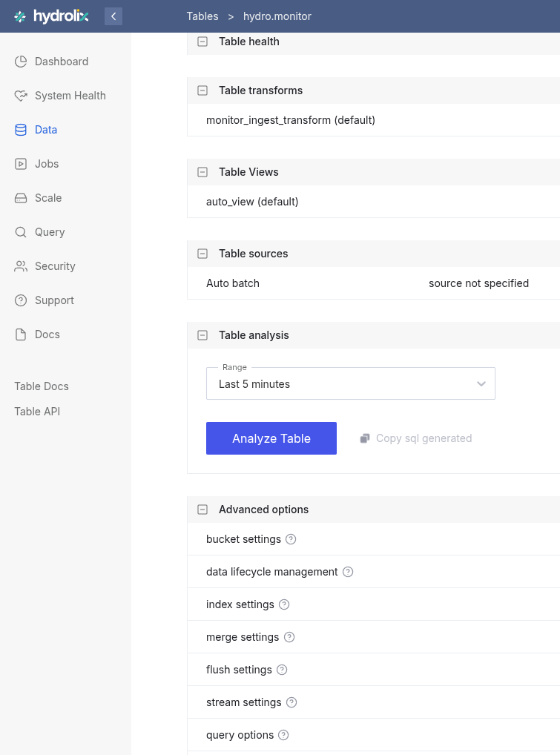This screenshot has width=560, height=755.
Task: Click the Jobs sidebar icon
Action: (22, 164)
